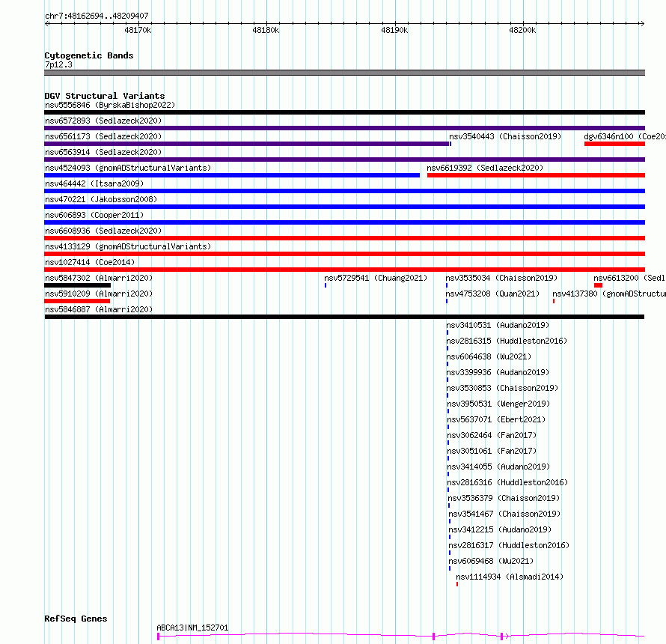This screenshot has width=666, height=644.
Task: Select the nsv6613200 variant label
Action: [629, 278]
